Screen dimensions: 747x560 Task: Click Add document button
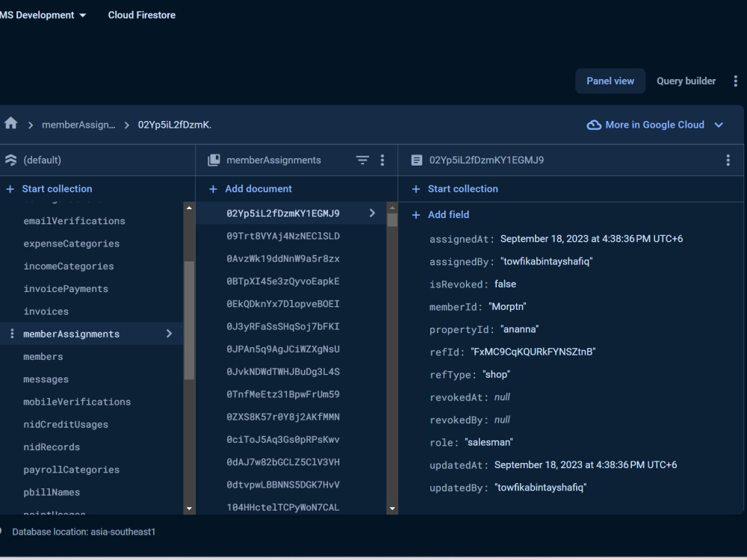(x=258, y=189)
